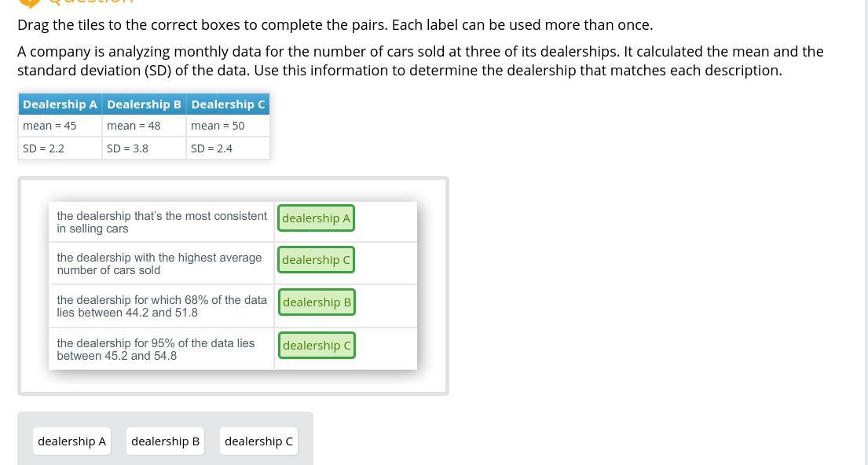This screenshot has width=868, height=465.
Task: Click the mean = 48 table cell
Action: coord(144,126)
